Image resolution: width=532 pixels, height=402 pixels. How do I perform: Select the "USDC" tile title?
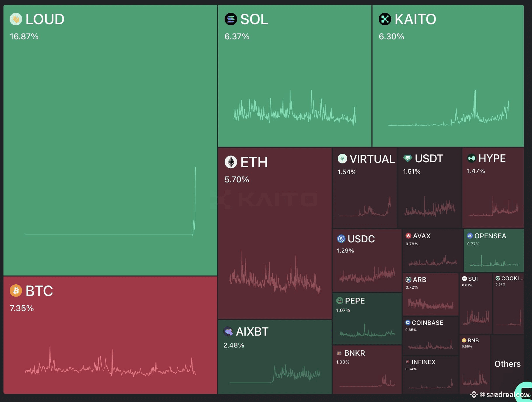point(361,239)
